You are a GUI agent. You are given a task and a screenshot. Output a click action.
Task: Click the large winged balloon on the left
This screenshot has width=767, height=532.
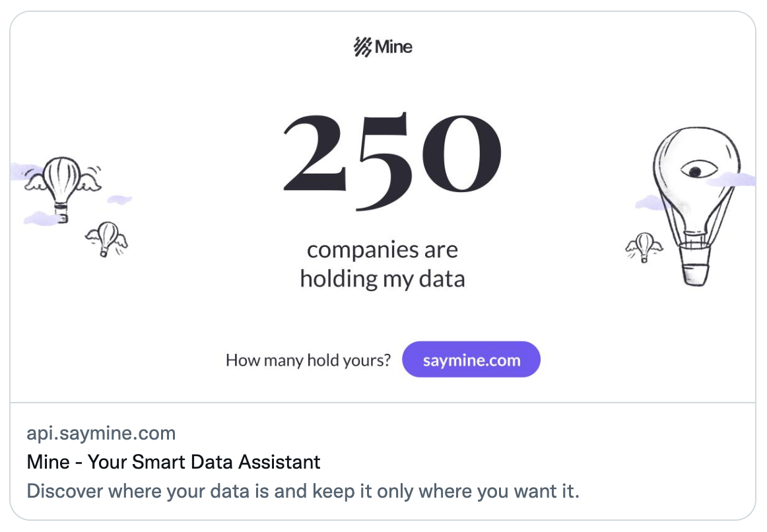[x=62, y=178]
